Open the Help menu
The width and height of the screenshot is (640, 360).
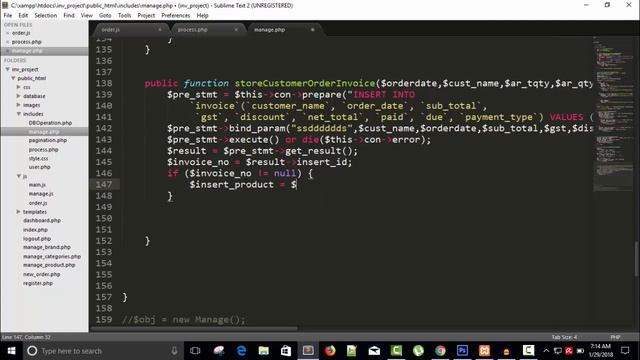tap(202, 15)
